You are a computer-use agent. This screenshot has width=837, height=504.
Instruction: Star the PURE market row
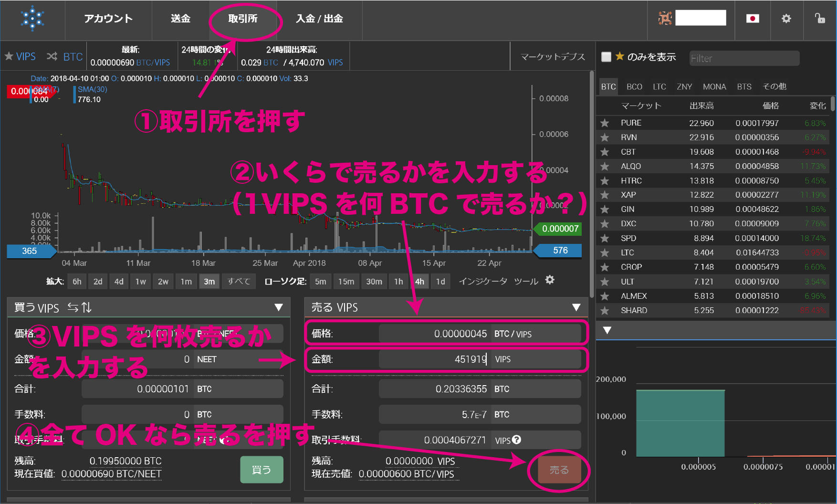click(605, 123)
